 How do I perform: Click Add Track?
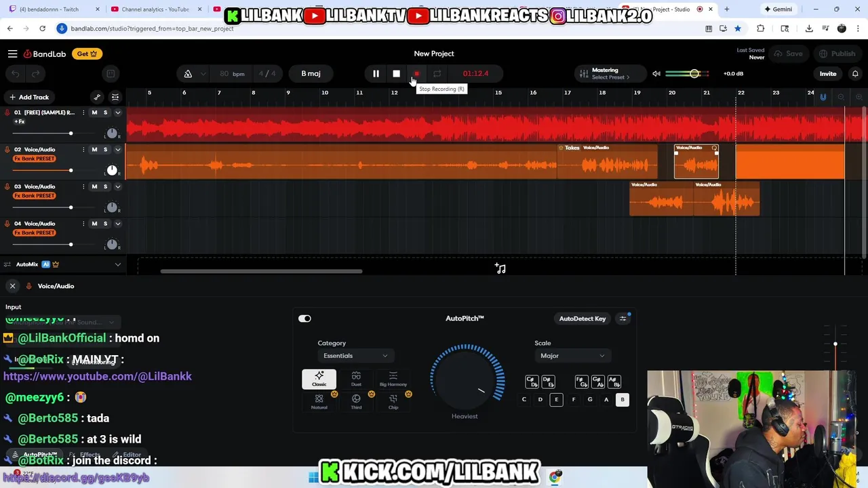[x=29, y=97]
